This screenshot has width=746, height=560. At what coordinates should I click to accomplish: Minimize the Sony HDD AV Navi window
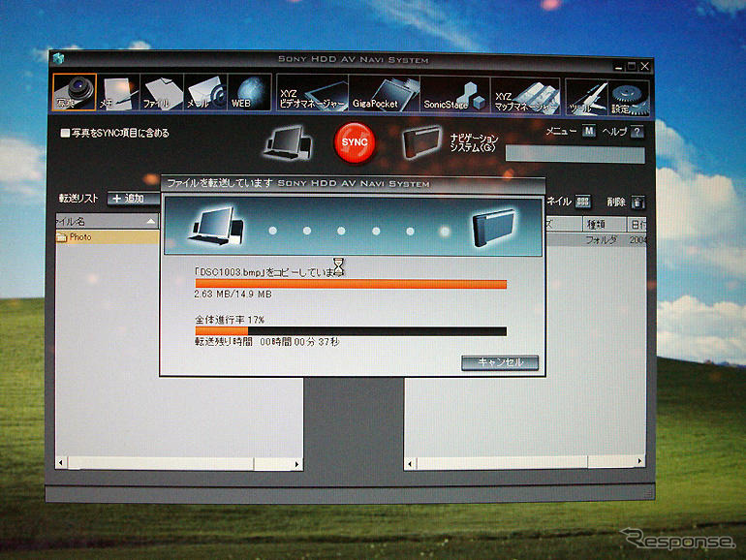pos(618,68)
